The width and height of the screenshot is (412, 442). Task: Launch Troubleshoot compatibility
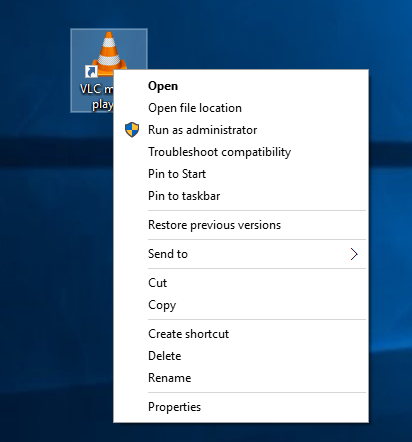pyautogui.click(x=241, y=152)
